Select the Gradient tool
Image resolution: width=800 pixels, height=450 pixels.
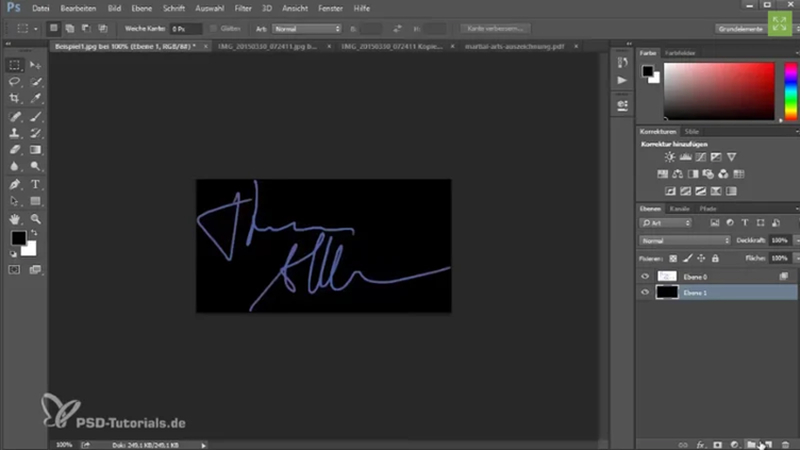click(x=35, y=150)
